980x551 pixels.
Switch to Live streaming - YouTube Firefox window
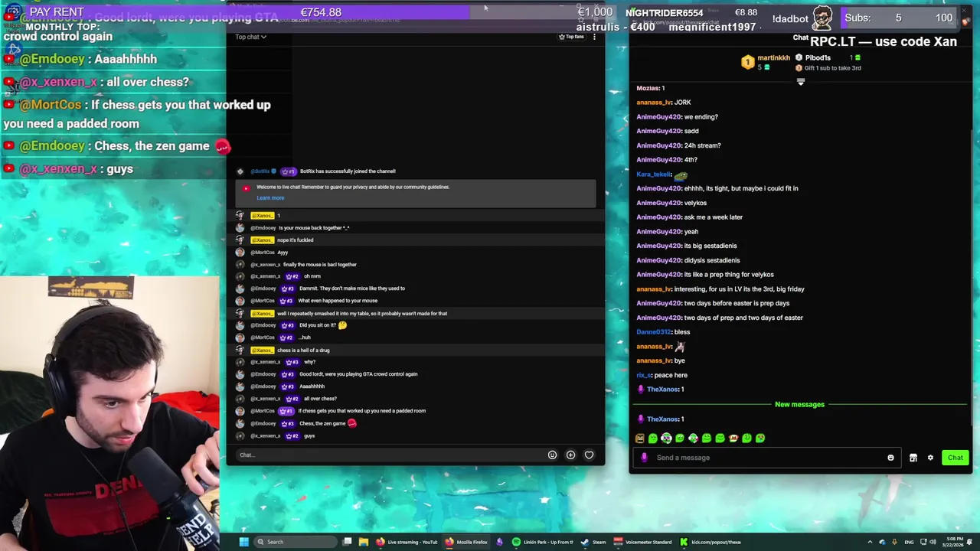405,542
